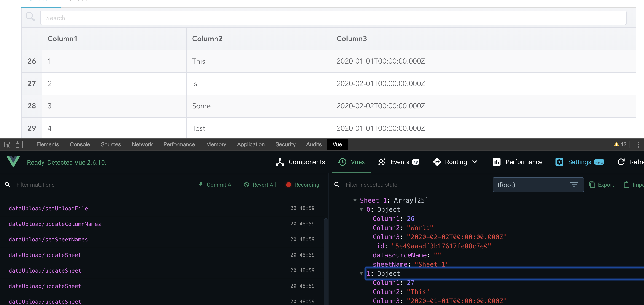Click the inspect element picker icon

[7, 144]
